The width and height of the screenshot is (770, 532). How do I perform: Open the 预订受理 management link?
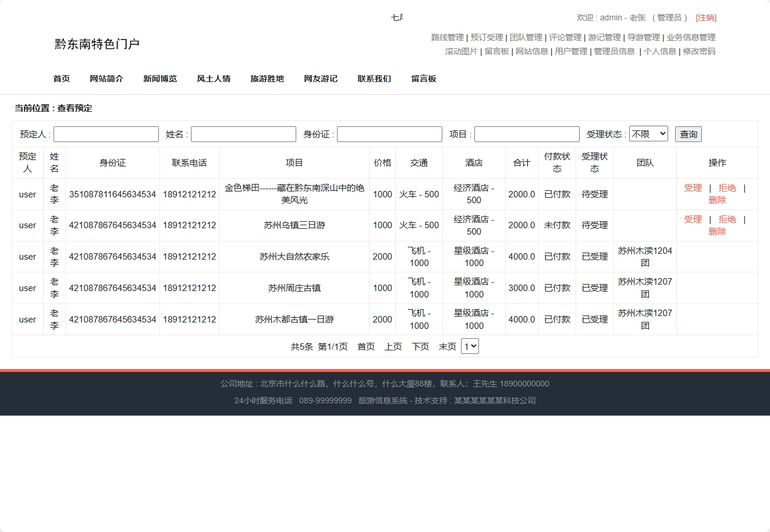click(486, 37)
